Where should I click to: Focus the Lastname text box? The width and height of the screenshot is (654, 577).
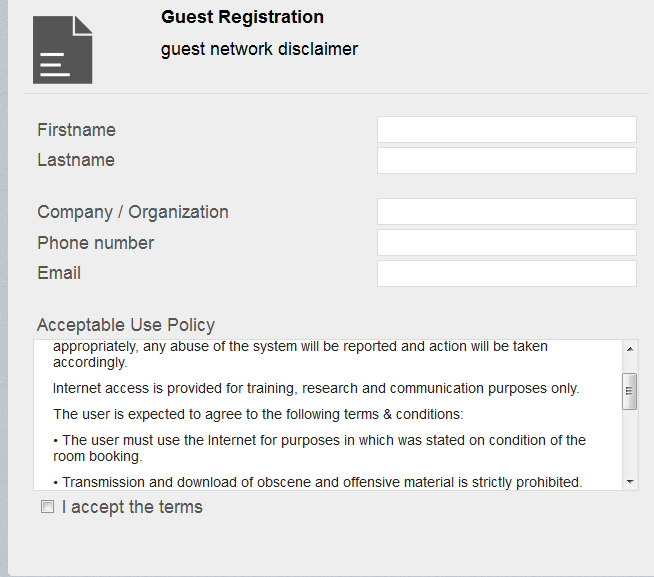click(x=506, y=161)
